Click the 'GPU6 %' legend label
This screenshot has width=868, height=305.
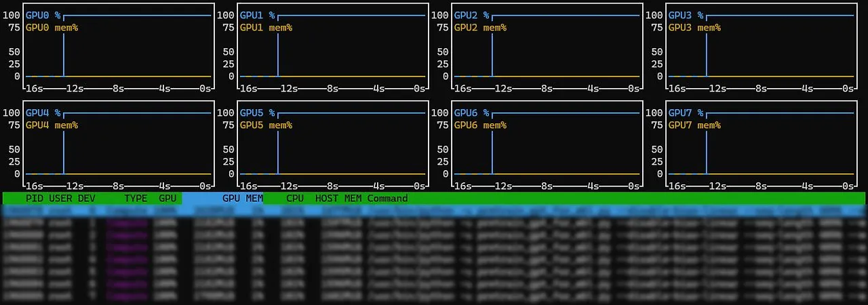pos(471,113)
